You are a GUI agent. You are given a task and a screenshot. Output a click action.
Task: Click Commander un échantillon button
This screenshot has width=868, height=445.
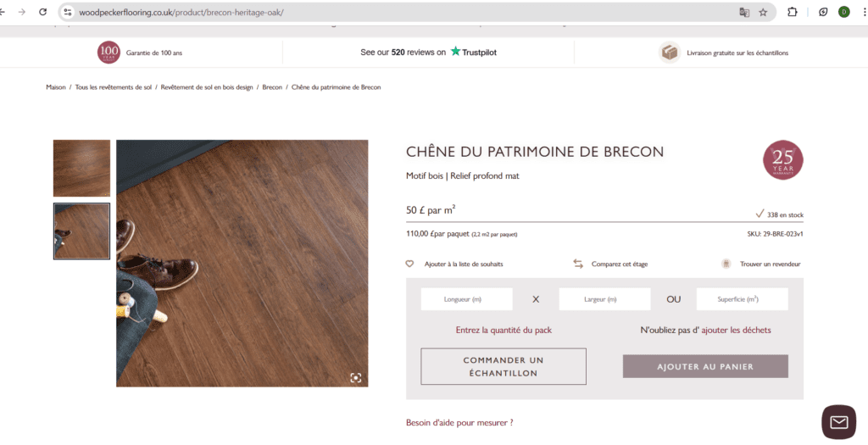coord(504,366)
